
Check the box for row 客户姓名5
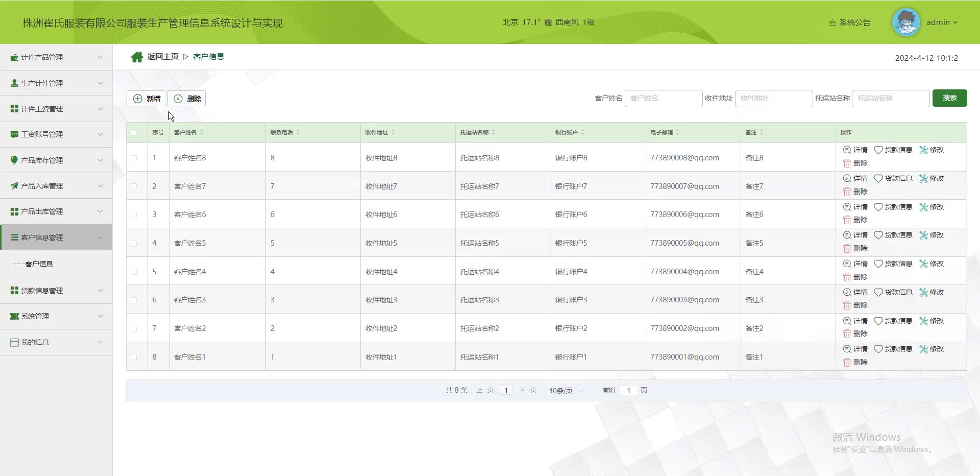tap(134, 244)
